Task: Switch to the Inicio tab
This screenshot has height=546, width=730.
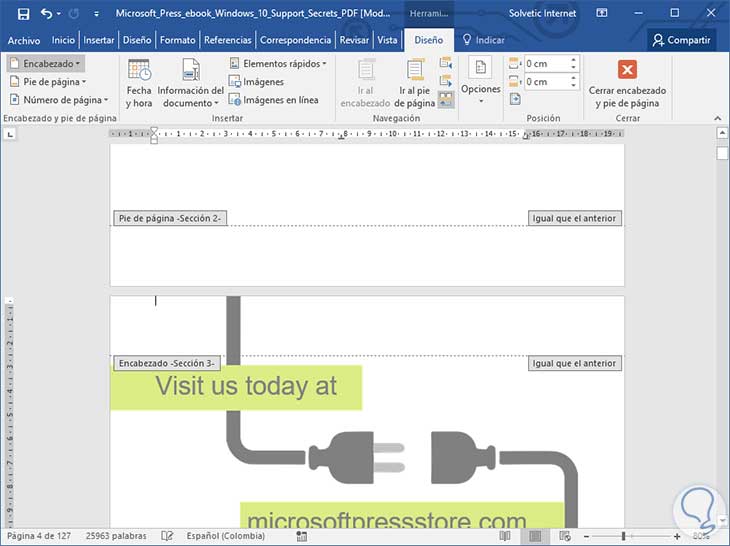Action: point(63,40)
